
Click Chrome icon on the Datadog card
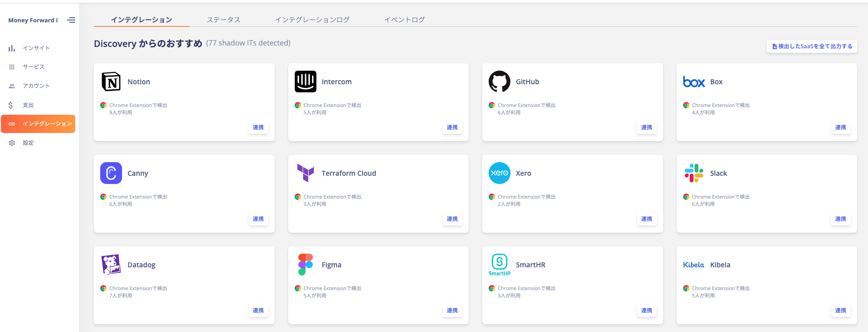[103, 288]
